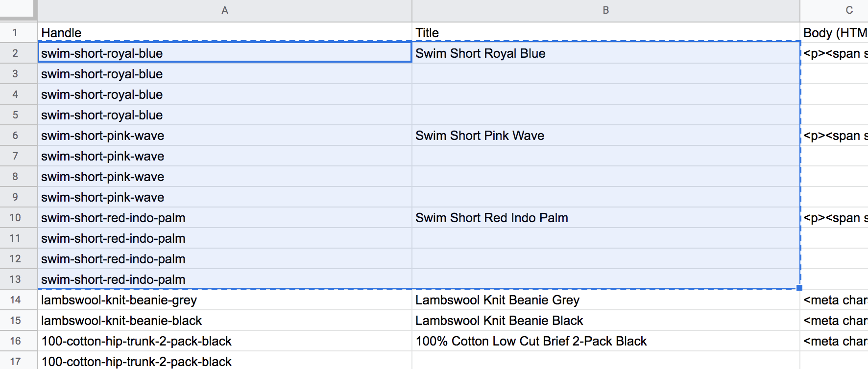Select column B header
Image resolution: width=868 pixels, height=369 pixels.
tap(606, 10)
